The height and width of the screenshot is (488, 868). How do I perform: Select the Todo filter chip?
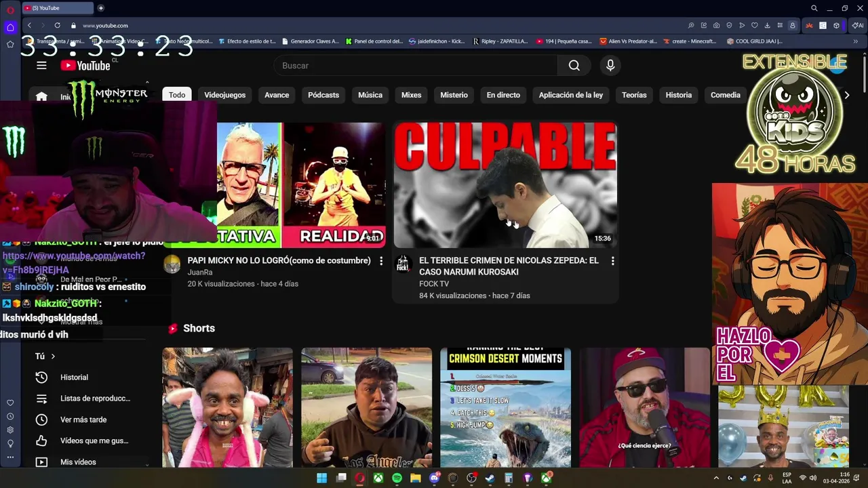(x=177, y=95)
